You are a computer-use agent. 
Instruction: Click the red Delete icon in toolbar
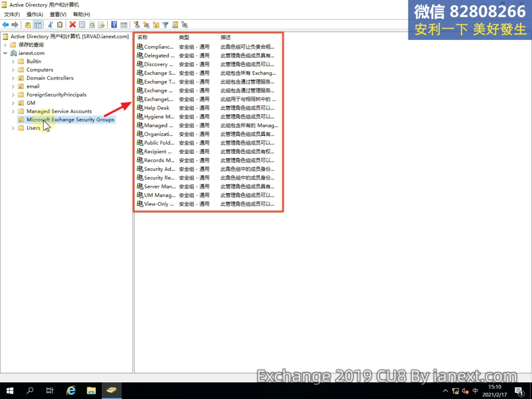click(73, 24)
